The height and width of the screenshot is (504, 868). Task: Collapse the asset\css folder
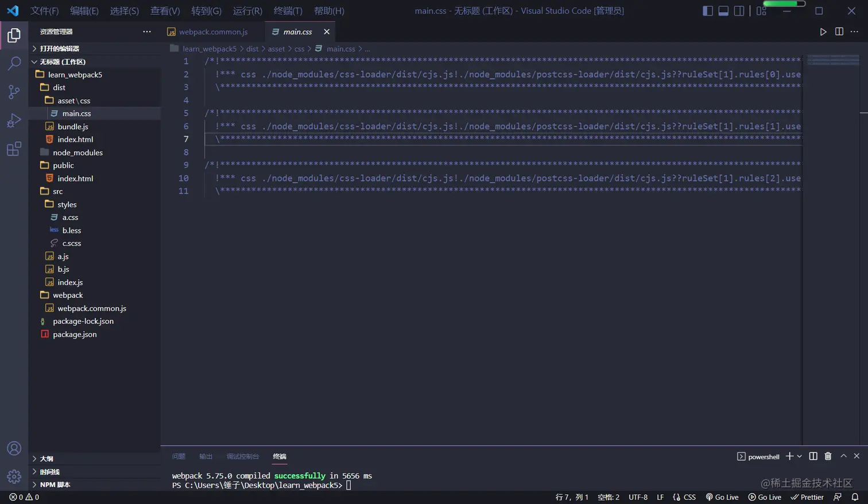95,100
